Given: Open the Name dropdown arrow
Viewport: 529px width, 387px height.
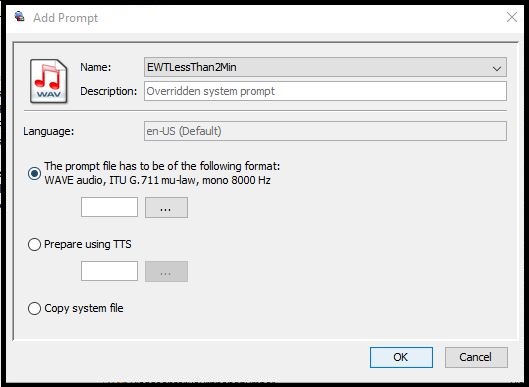Looking at the screenshot, I should point(496,68).
